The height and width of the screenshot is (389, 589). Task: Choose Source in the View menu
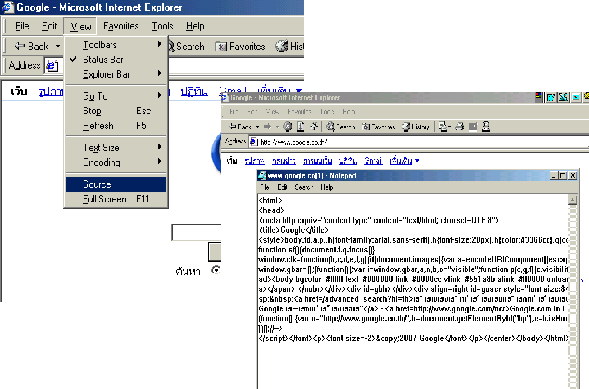[x=116, y=184]
